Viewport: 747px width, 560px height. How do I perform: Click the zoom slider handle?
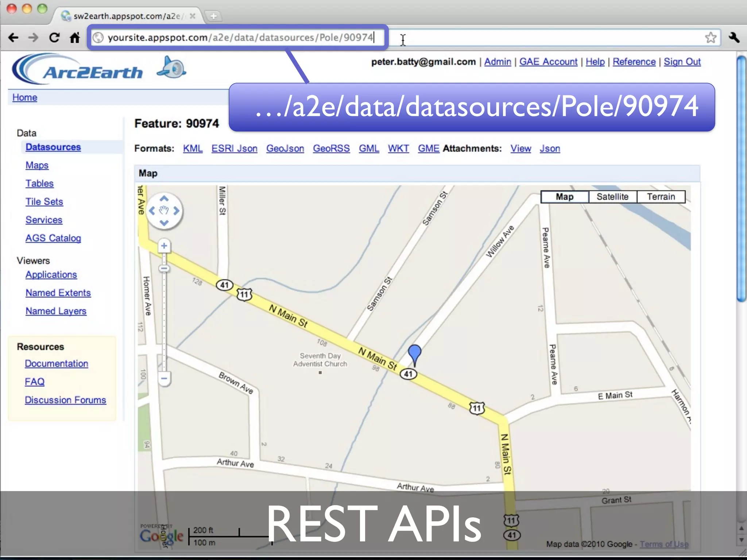tap(164, 269)
